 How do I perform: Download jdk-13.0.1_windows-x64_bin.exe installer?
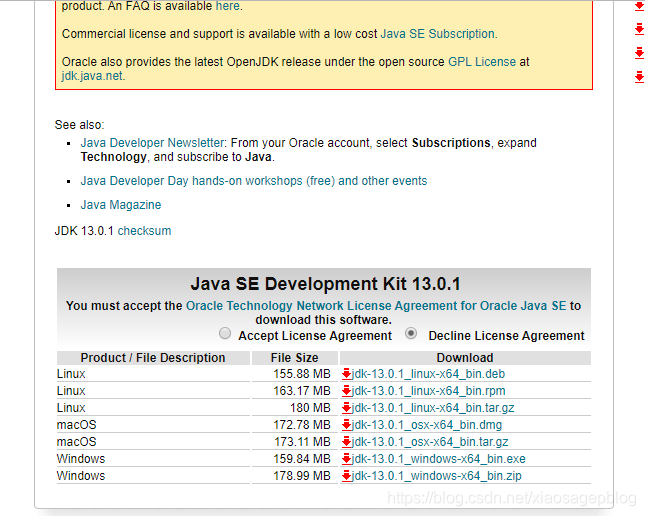(x=439, y=459)
